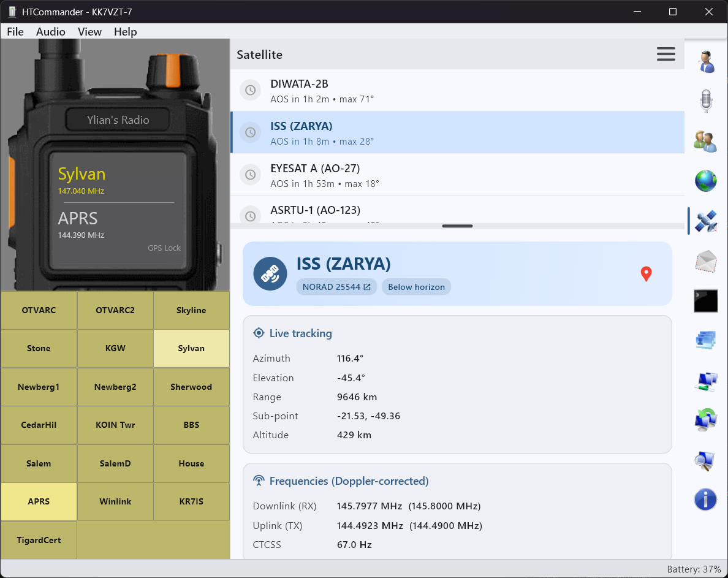Select the Salem channel button
Image resolution: width=728 pixels, height=578 pixels.
pos(39,463)
